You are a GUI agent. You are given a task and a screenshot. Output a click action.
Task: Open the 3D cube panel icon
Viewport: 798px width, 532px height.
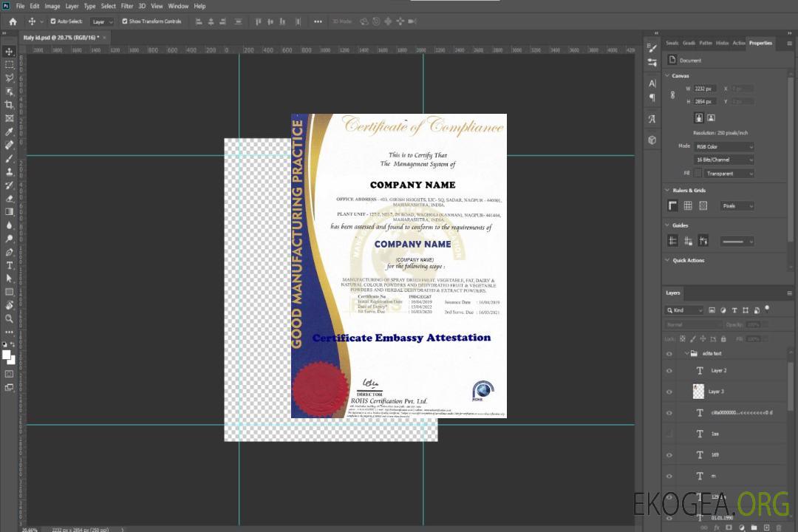tap(652, 140)
